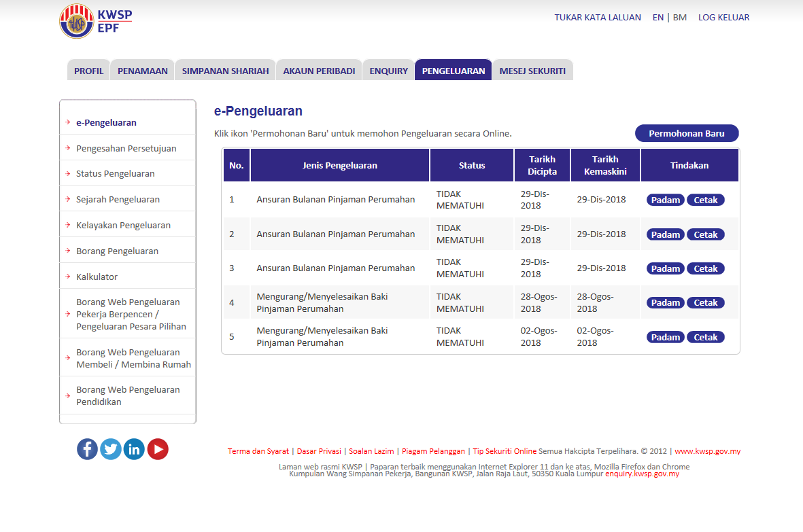Select the SIMPANAN SHARIAH tab
The image size is (803, 532).
tap(225, 71)
